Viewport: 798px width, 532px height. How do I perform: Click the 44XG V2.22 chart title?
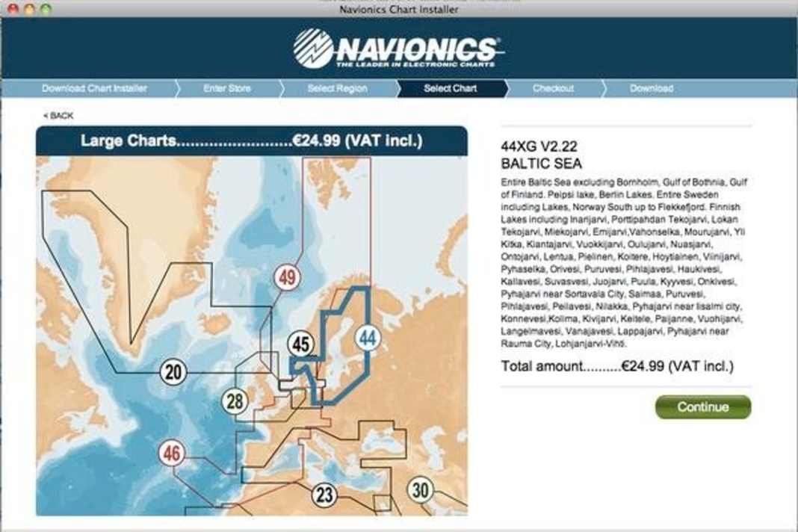[539, 146]
